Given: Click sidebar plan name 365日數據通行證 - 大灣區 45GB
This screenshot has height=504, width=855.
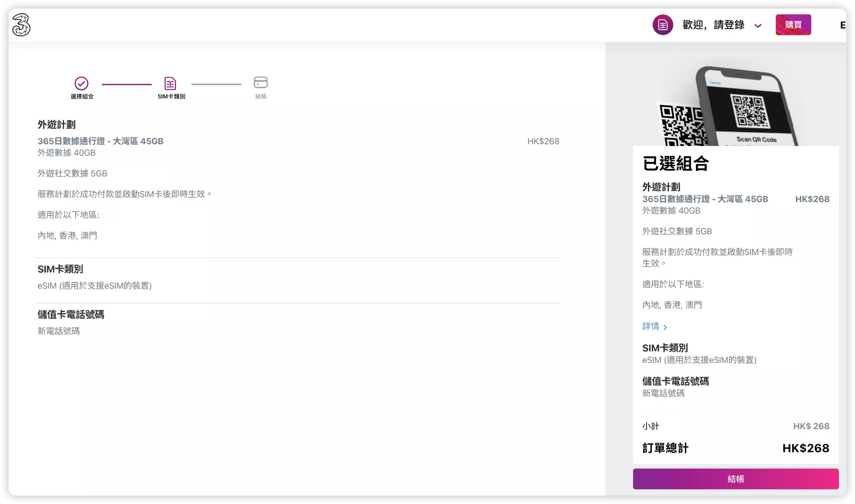Looking at the screenshot, I should [705, 199].
